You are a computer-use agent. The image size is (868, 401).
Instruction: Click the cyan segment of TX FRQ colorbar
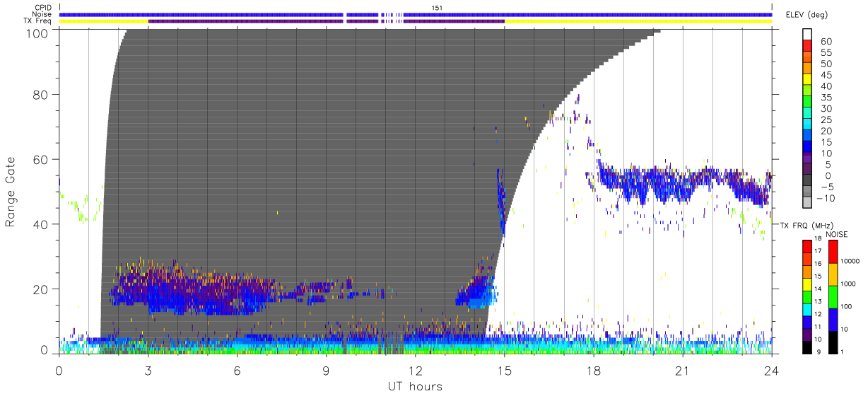[807, 308]
